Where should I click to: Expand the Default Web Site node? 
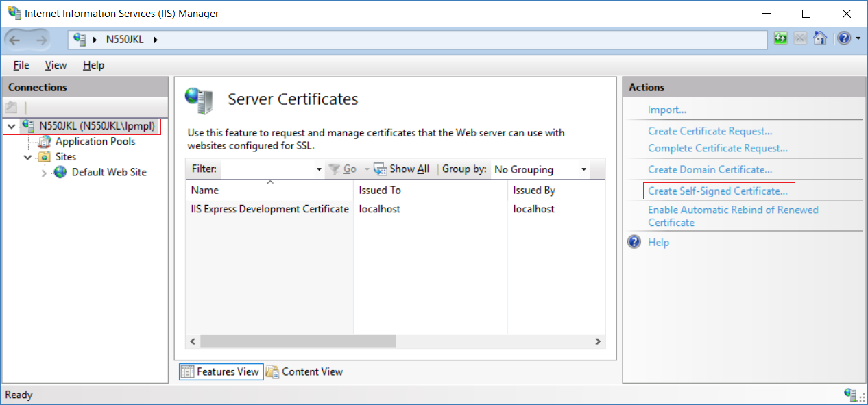[44, 173]
